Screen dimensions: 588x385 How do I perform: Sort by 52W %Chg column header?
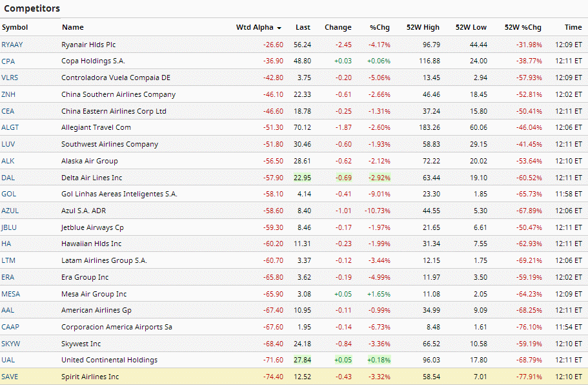[523, 27]
